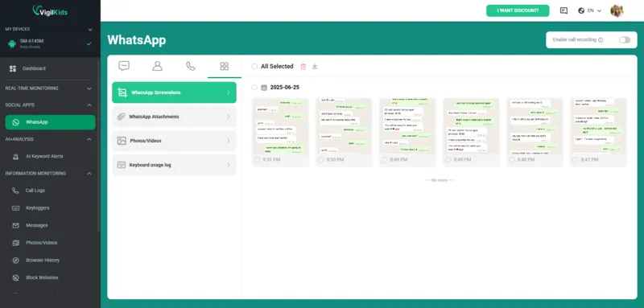This screenshot has width=644, height=308.
Task: Open the Photos/Videos panel row label
Action: coord(146,141)
